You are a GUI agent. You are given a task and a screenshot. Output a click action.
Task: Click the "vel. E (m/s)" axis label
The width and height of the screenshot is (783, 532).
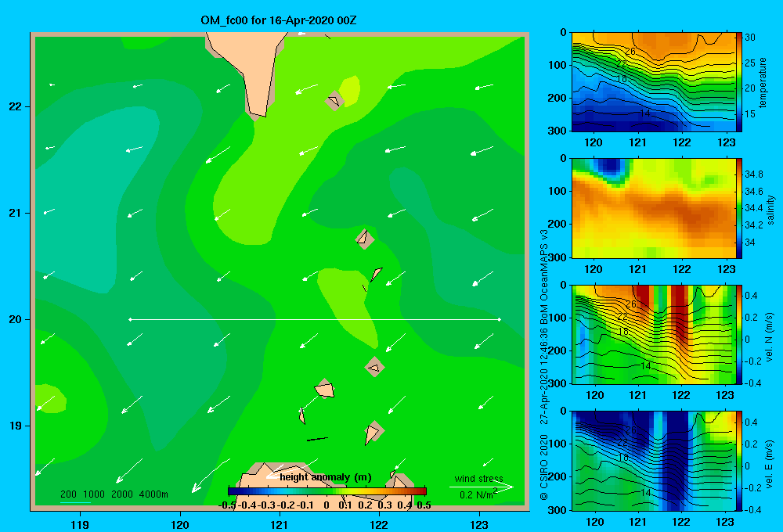coord(770,464)
